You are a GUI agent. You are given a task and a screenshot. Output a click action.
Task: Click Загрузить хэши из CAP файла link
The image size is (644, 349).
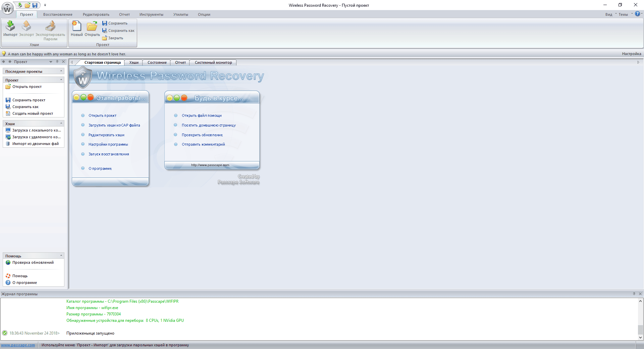114,125
